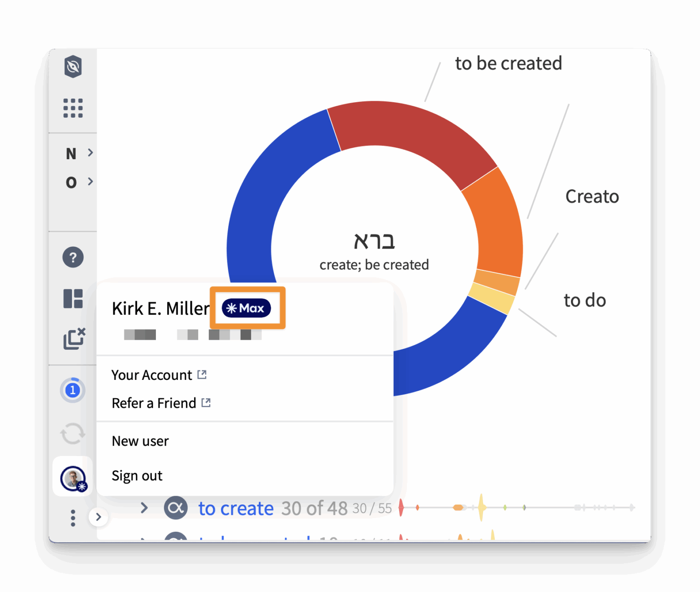Choose New user from the menu
Screen dimensions: 700x592
point(140,441)
